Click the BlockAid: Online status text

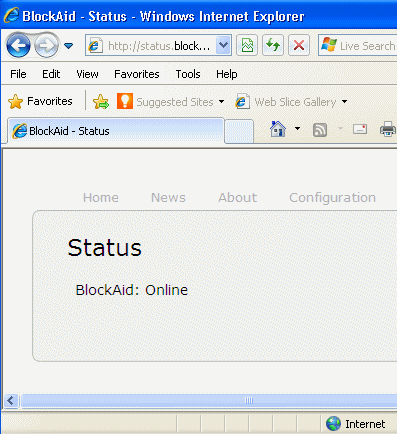(132, 290)
